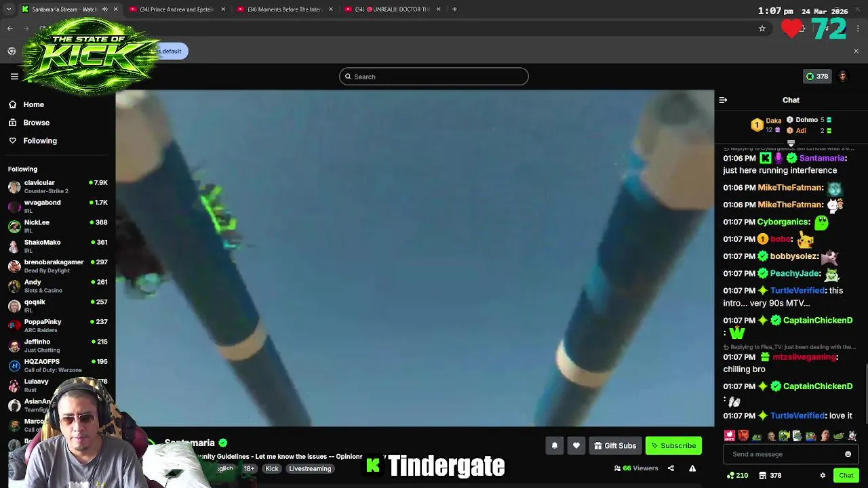Send message with the green Chat button
This screenshot has width=868, height=488.
(846, 475)
